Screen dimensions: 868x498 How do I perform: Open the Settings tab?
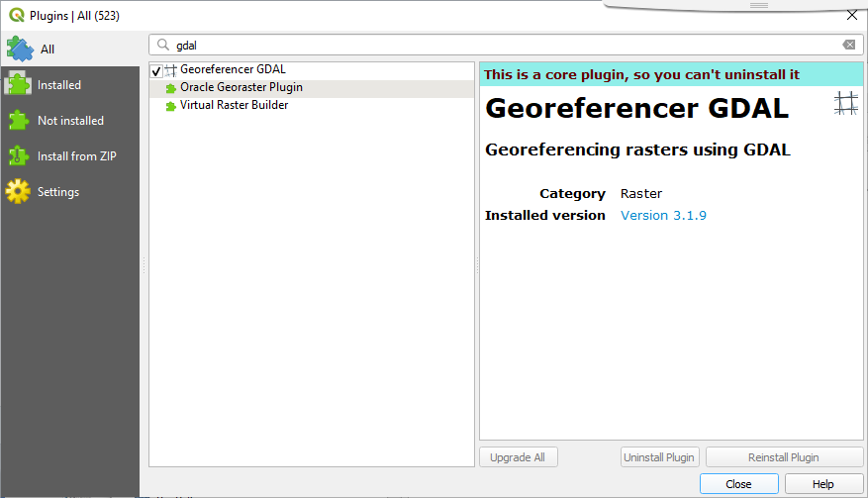[70, 192]
